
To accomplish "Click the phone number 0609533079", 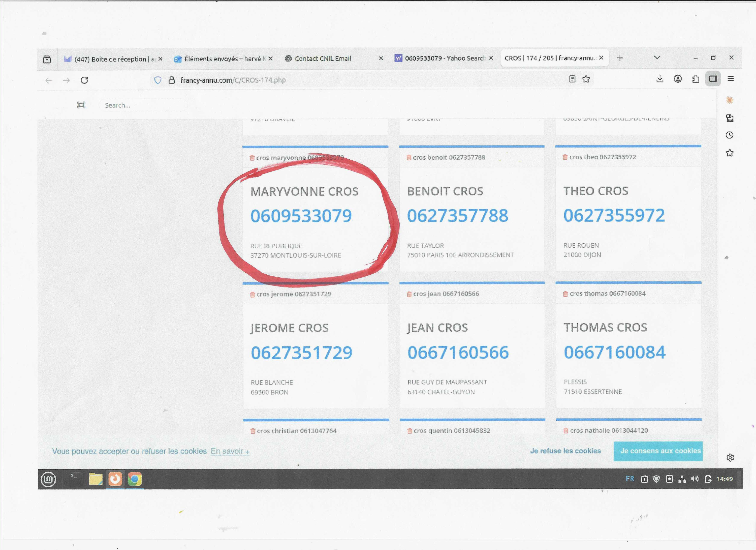I will 301,216.
